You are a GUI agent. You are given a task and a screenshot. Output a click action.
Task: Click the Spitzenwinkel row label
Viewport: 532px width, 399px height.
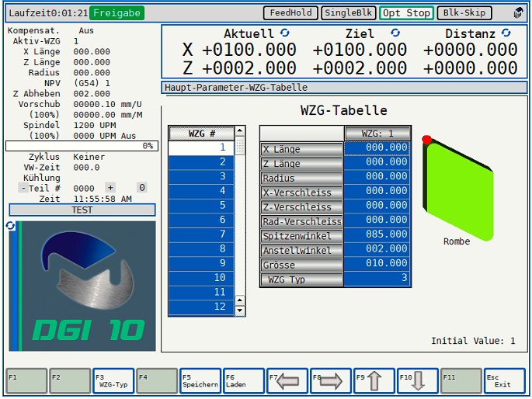(302, 236)
